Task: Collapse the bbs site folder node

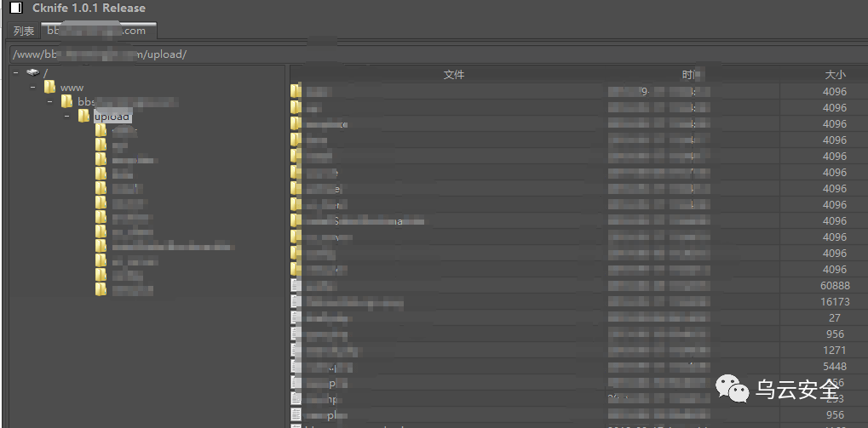Action: (x=50, y=102)
